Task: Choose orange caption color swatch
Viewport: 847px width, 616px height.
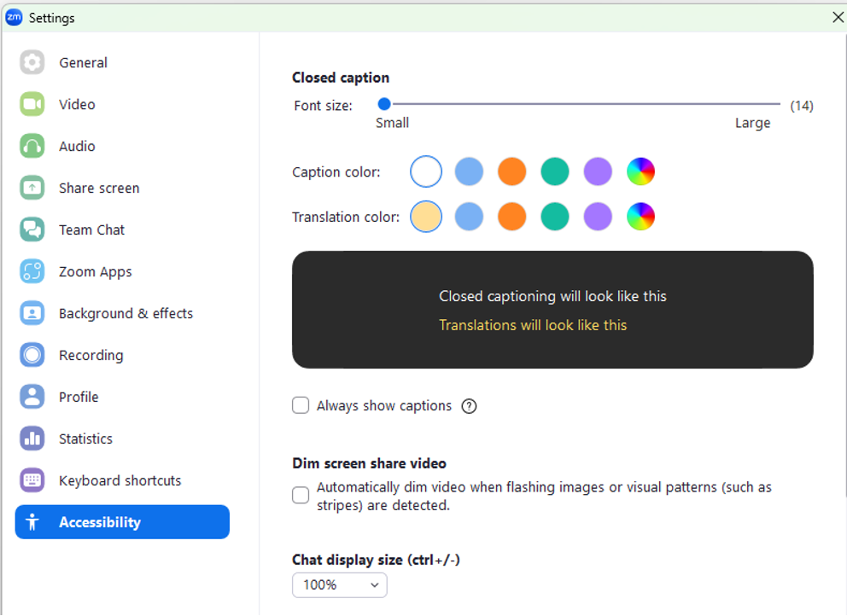Action: point(511,171)
